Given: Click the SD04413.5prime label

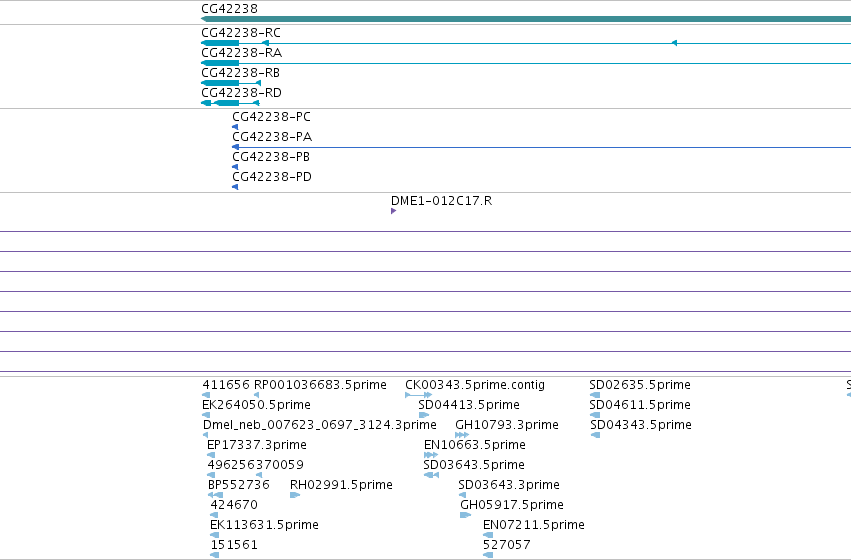Looking at the screenshot, I should coord(469,405).
